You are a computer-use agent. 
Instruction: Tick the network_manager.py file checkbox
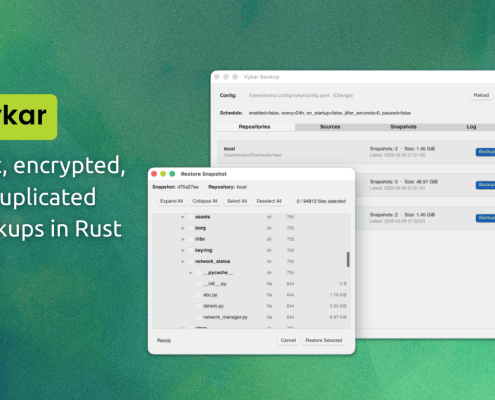pyautogui.click(x=199, y=317)
